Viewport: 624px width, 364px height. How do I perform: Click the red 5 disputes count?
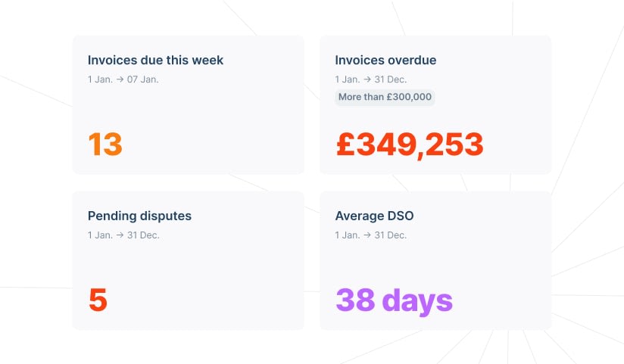98,300
